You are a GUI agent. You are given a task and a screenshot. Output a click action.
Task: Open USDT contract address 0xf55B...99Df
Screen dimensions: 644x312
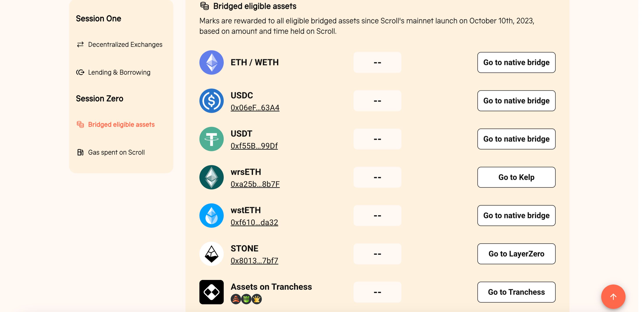(254, 146)
